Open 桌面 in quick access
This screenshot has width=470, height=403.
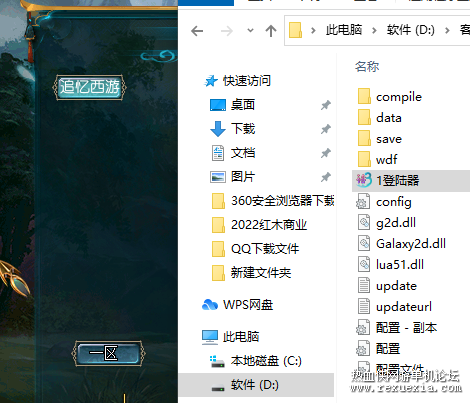click(x=243, y=105)
